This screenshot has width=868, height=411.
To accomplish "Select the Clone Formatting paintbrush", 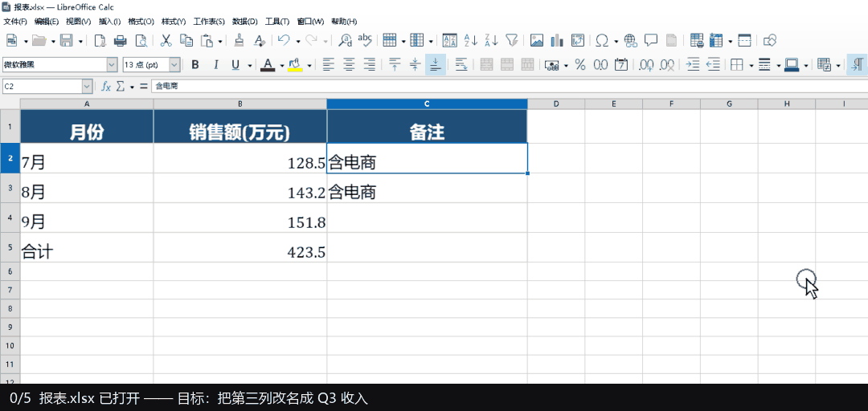I will 240,40.
